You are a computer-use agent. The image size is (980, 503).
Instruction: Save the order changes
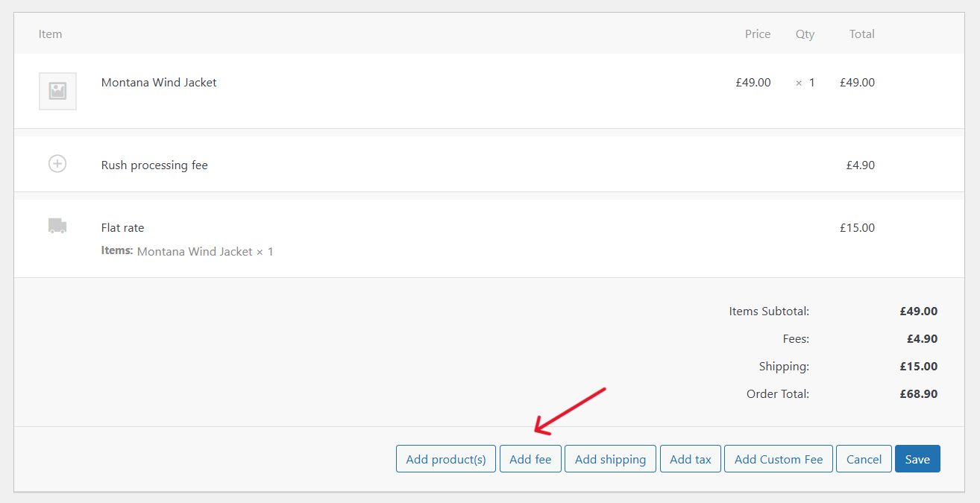[917, 458]
